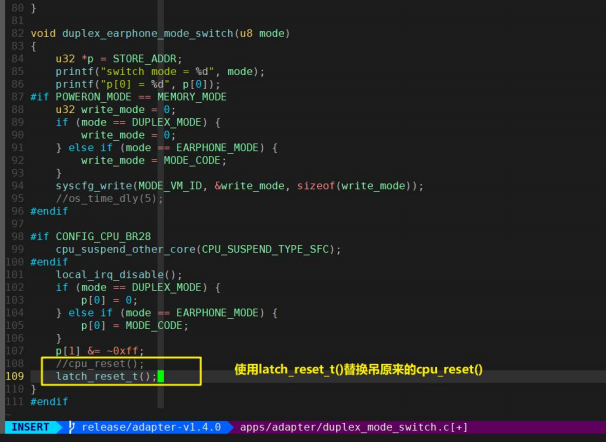
Task: Click local_irq_disable(); on line 101
Action: click(119, 275)
